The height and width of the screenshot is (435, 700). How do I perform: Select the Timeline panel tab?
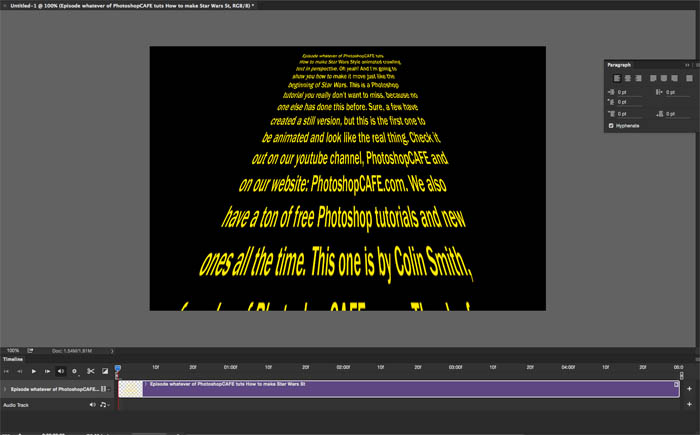coord(12,358)
